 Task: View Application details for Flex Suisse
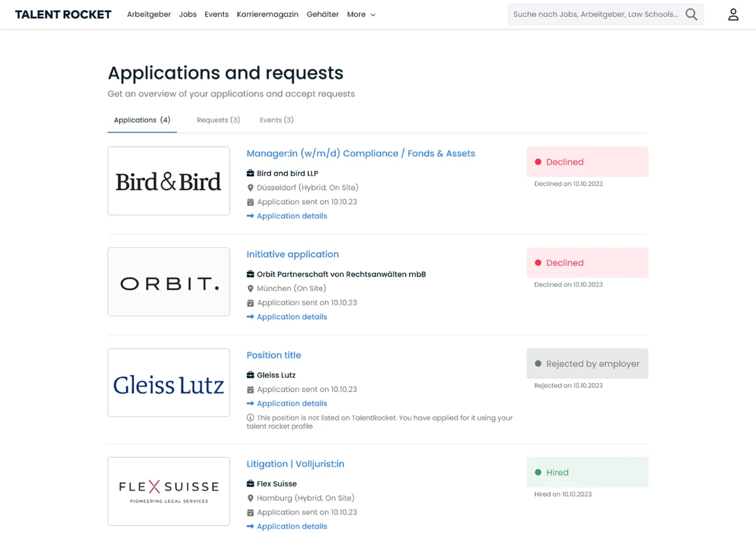pyautogui.click(x=292, y=526)
